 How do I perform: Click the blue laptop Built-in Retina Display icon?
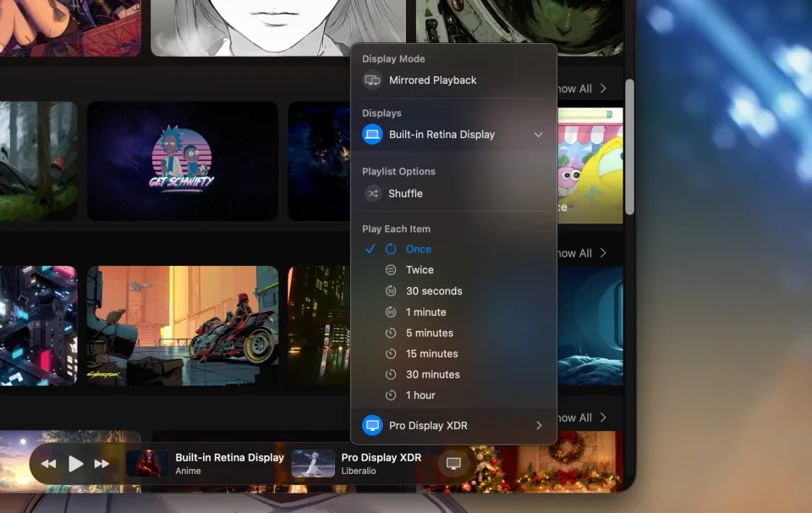click(x=372, y=135)
